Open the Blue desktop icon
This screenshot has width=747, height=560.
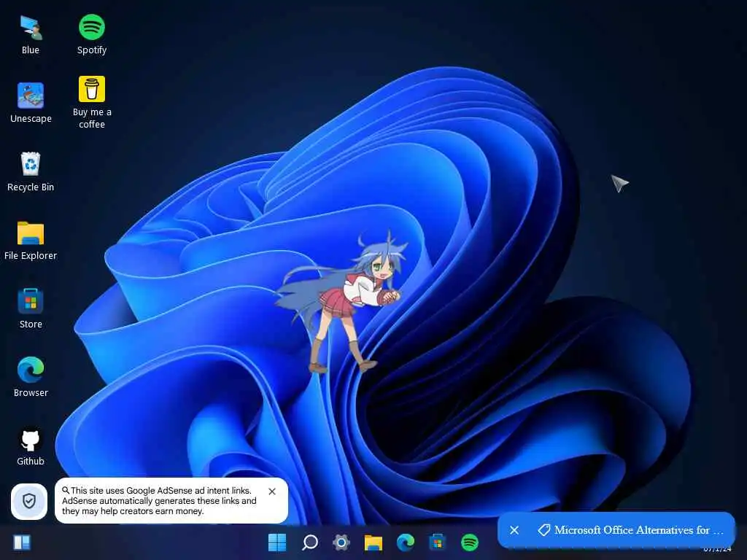pyautogui.click(x=31, y=35)
